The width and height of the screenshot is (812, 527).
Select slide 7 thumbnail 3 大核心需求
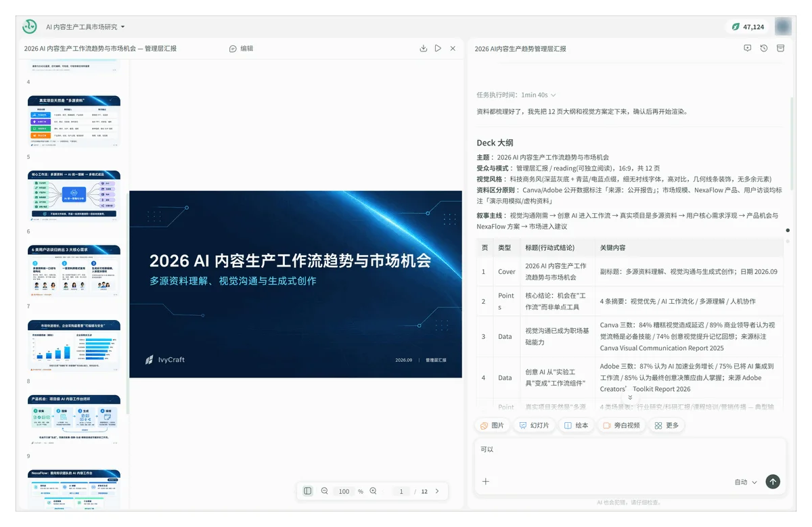(x=74, y=271)
